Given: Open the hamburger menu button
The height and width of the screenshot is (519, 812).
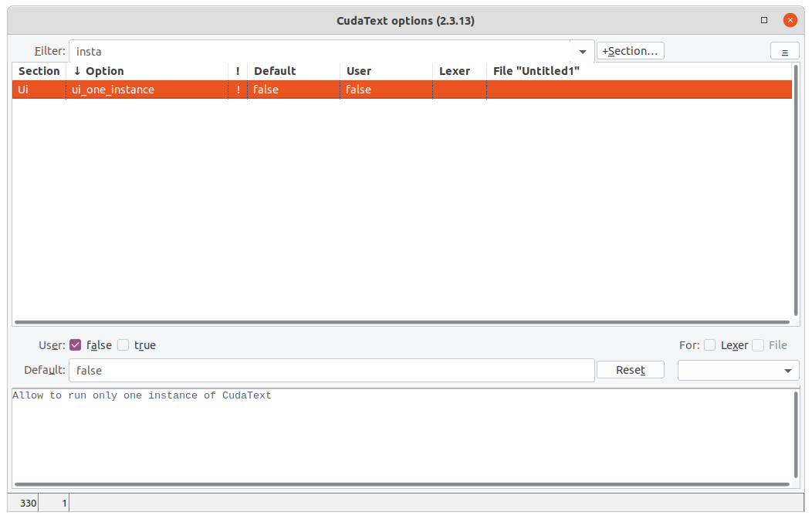Looking at the screenshot, I should tap(784, 52).
